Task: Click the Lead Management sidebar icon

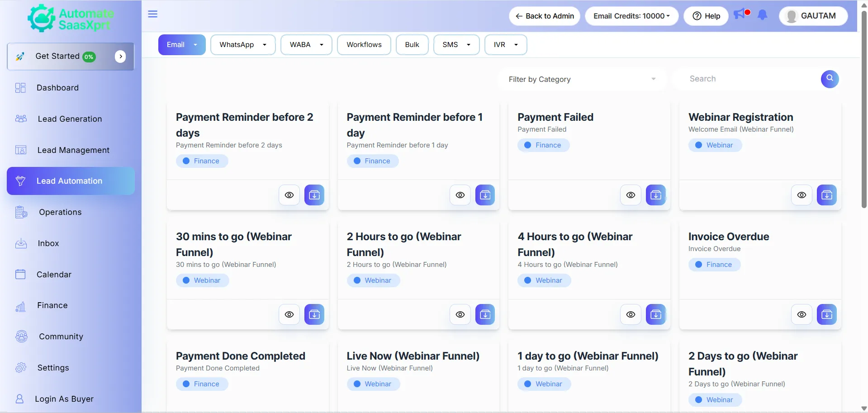Action: click(21, 150)
